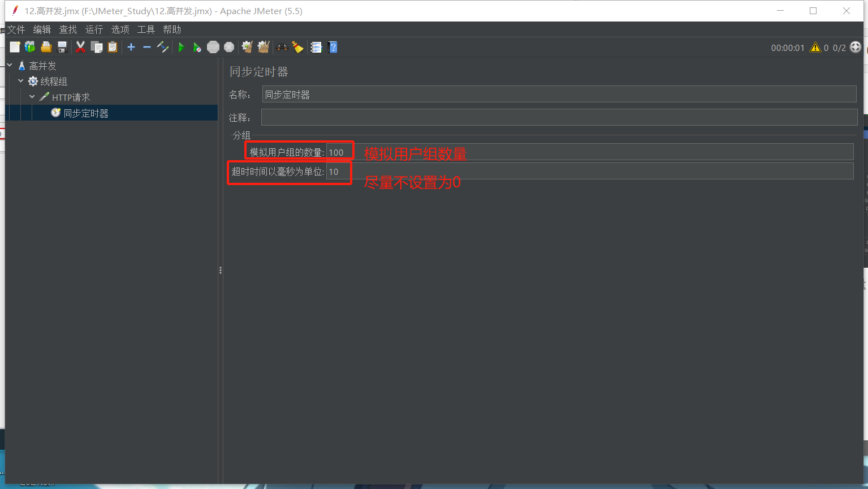Clear all results with double broom icon
This screenshot has height=489, width=868.
click(x=264, y=48)
